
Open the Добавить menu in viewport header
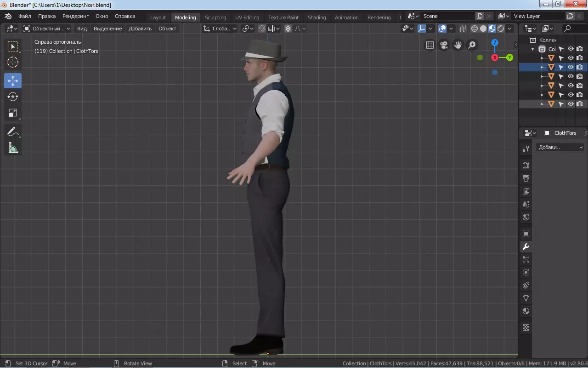pos(140,29)
